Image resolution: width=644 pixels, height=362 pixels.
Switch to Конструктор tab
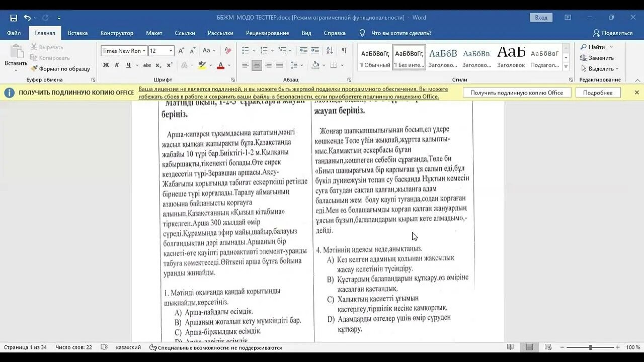[x=117, y=33]
